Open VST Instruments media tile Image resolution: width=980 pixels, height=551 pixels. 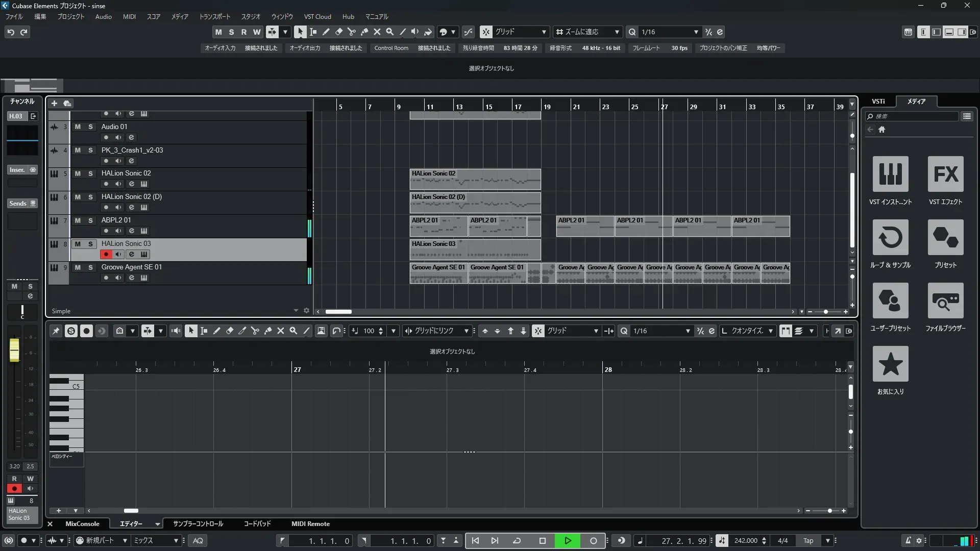[x=890, y=174]
